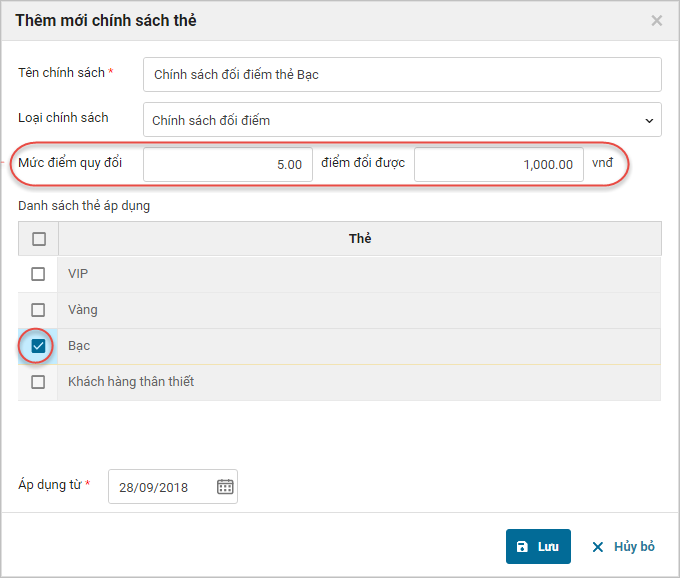Viewport: 680px width, 578px height.
Task: Open the calendar date picker icon
Action: pyautogui.click(x=225, y=487)
